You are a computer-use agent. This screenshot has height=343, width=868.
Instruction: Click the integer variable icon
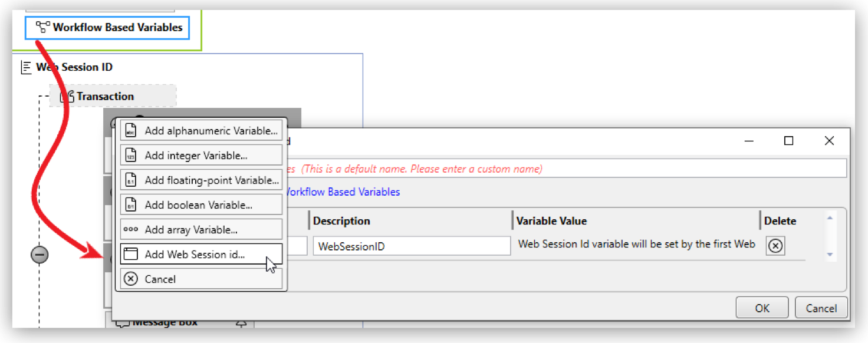point(131,156)
